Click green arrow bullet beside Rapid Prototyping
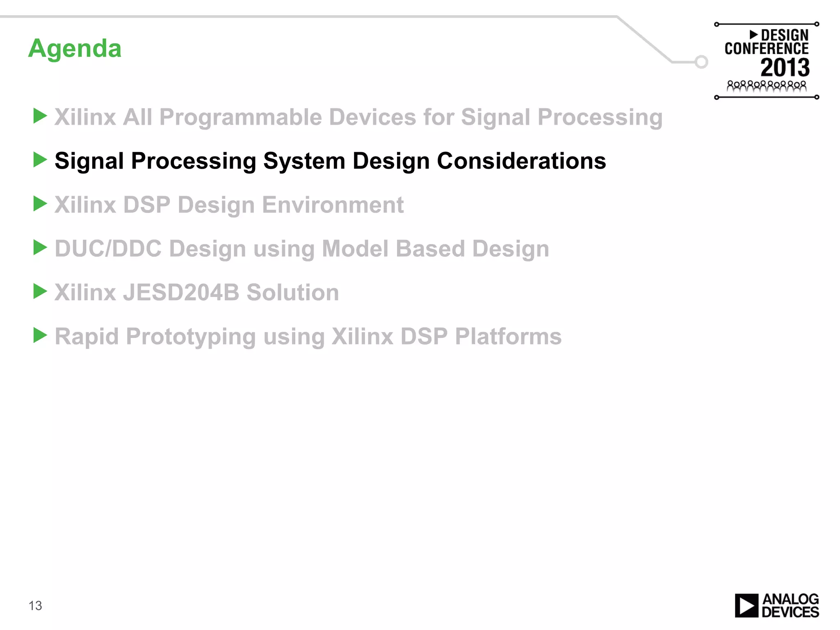 coord(40,336)
